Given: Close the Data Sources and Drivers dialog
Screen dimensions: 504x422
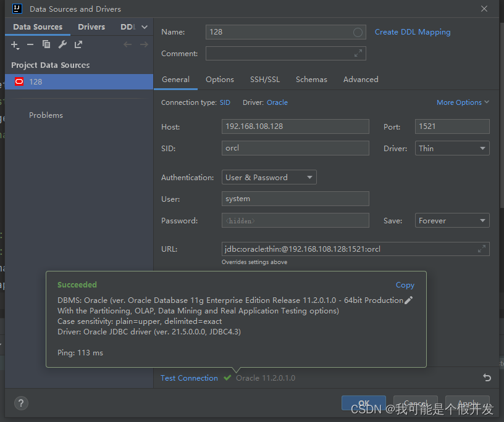Looking at the screenshot, I should [x=484, y=9].
